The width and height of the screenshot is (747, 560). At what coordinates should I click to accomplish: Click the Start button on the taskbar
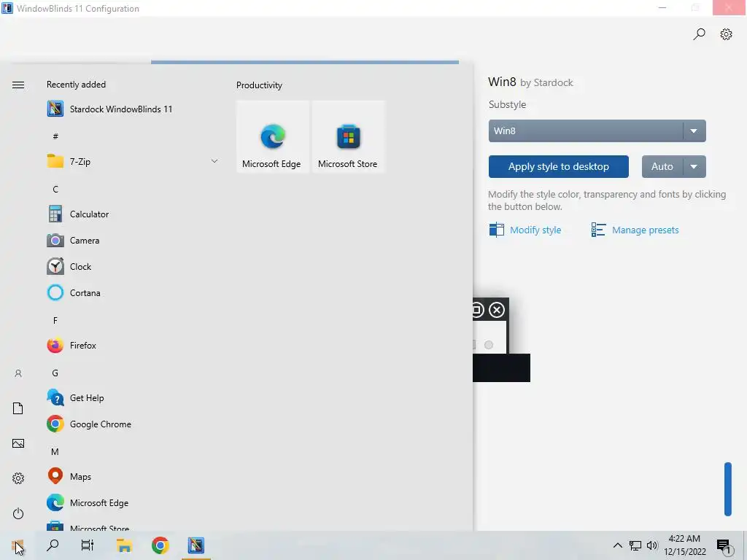[x=18, y=545]
